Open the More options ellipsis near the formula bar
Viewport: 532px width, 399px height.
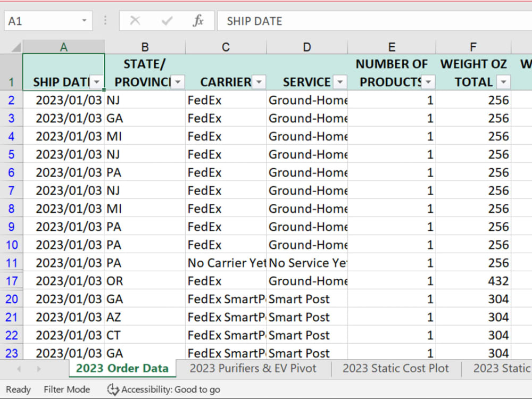[x=105, y=21]
